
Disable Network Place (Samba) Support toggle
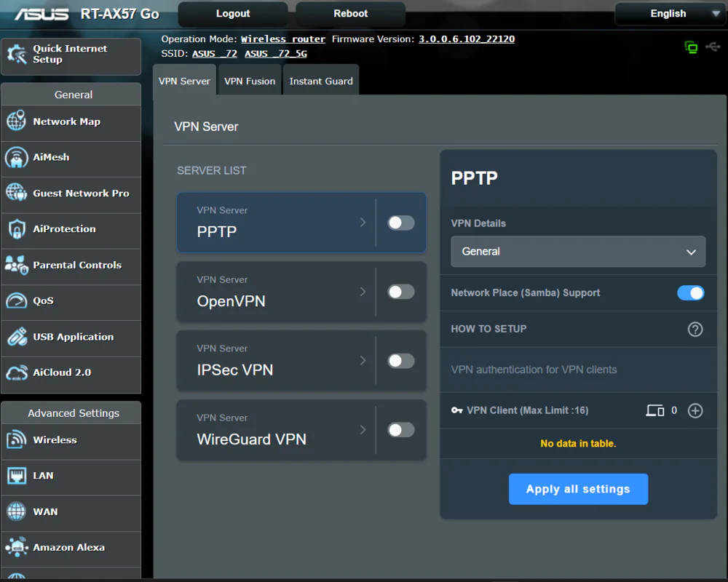pos(690,293)
